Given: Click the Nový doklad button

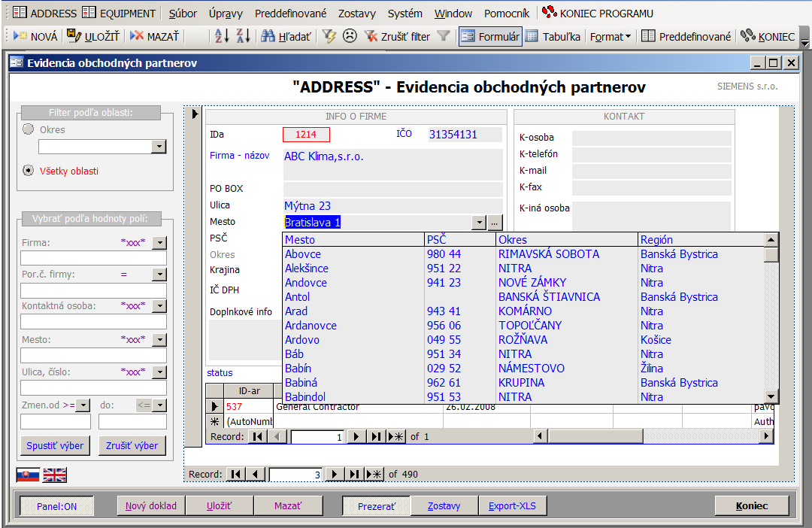Looking at the screenshot, I should (x=150, y=505).
